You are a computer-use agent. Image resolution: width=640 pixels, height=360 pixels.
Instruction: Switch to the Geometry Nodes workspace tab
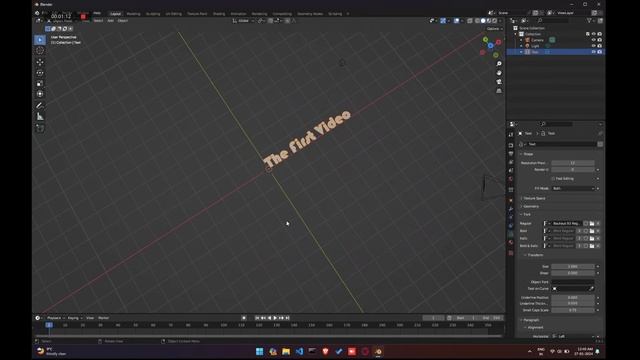(310, 13)
